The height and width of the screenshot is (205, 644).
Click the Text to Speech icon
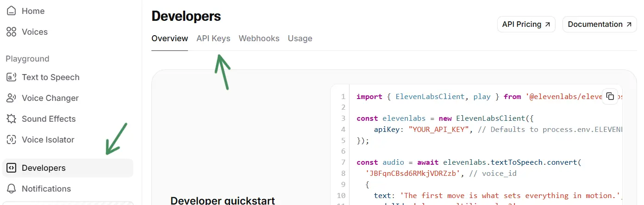coord(12,77)
